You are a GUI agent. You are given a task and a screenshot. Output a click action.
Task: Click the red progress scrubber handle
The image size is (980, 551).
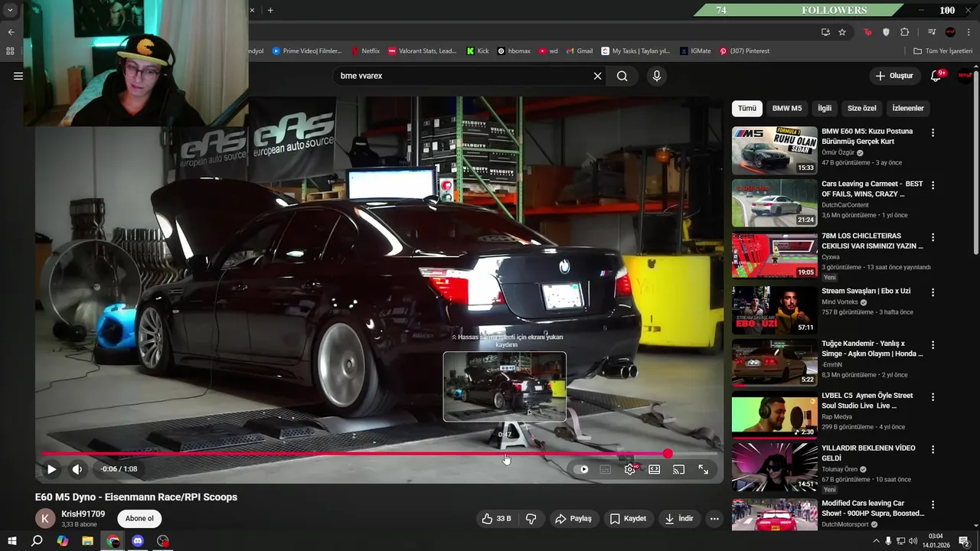668,454
